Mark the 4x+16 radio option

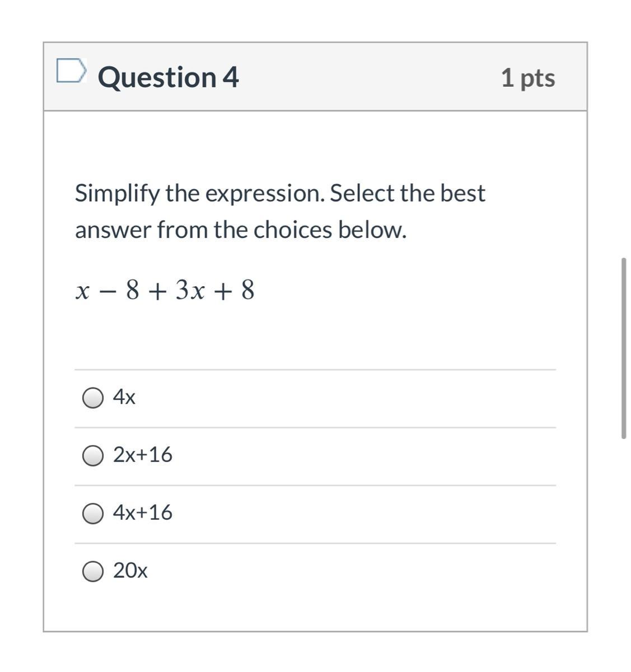(x=93, y=514)
